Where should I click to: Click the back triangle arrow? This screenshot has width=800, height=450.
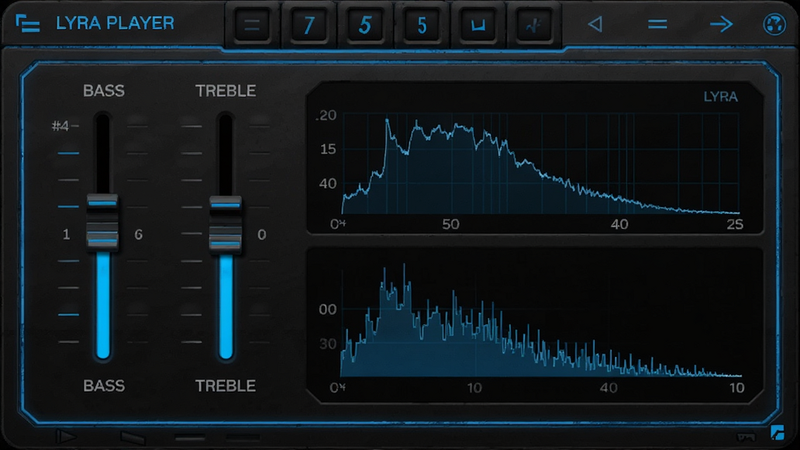595,24
